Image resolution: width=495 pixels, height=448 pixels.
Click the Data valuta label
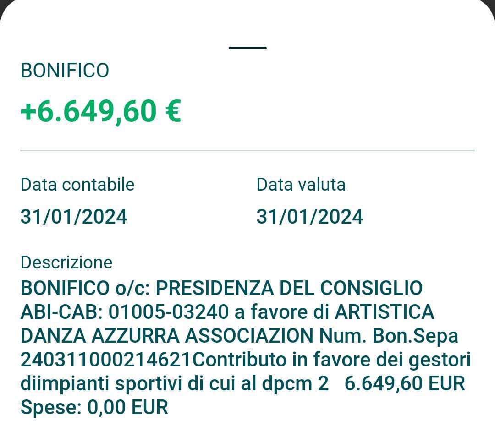pos(301,185)
